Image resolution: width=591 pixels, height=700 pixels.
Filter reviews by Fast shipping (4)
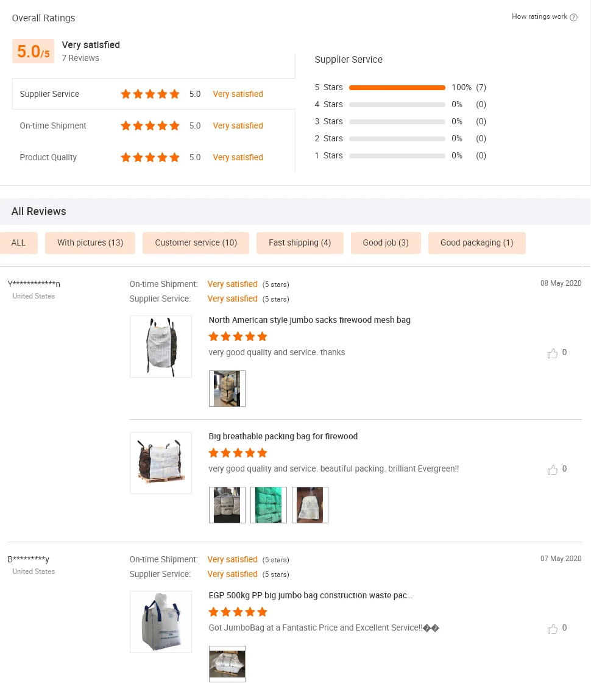pyautogui.click(x=300, y=242)
